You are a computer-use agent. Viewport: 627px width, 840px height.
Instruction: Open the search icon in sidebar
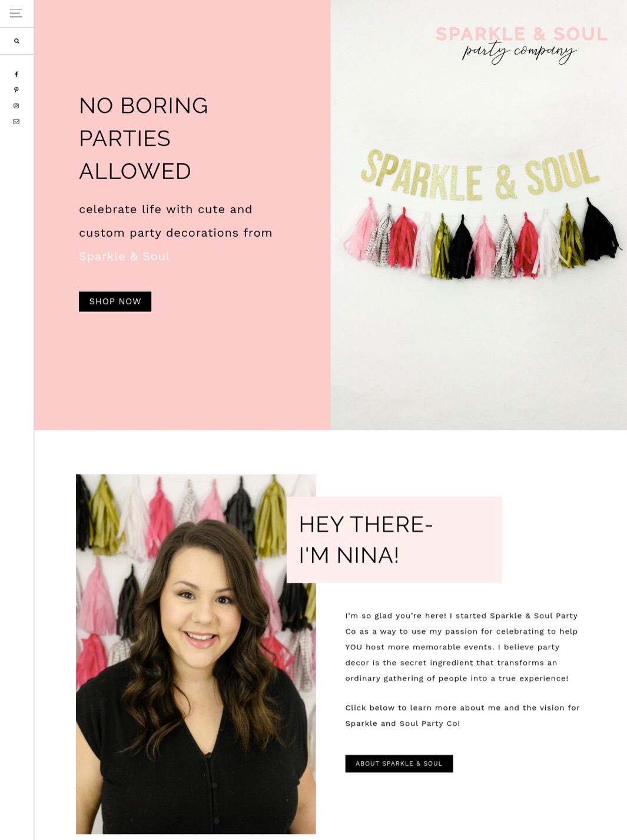click(x=16, y=41)
